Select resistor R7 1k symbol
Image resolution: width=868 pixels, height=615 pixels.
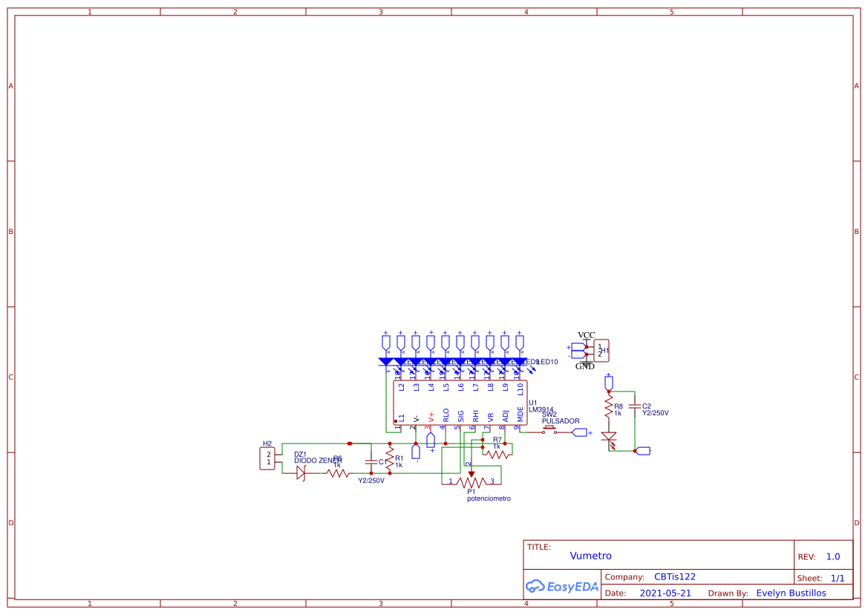pos(497,454)
